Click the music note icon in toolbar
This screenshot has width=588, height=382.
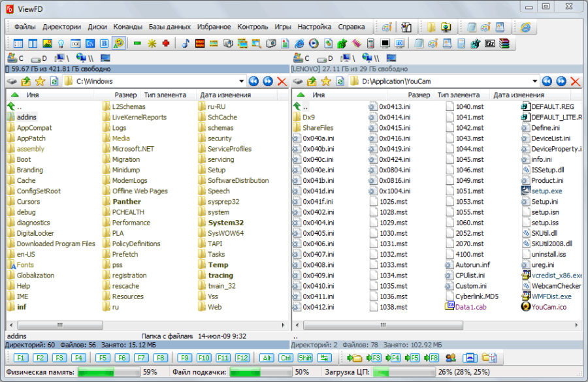click(186, 44)
